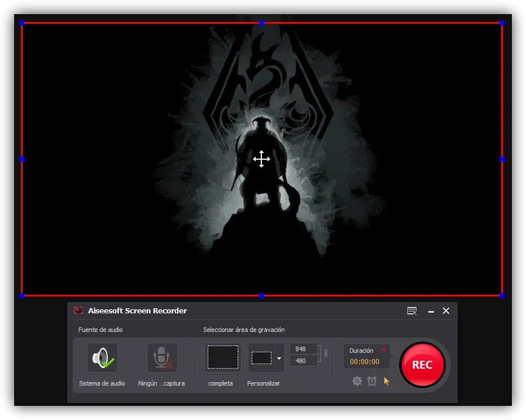Start recording with the red REC button
Viewport: 526px width, 420px height.
(422, 365)
